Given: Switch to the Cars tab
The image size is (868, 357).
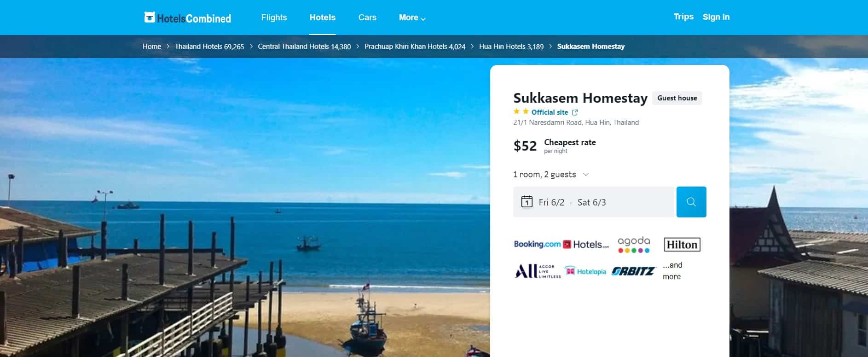Looking at the screenshot, I should coord(367,18).
